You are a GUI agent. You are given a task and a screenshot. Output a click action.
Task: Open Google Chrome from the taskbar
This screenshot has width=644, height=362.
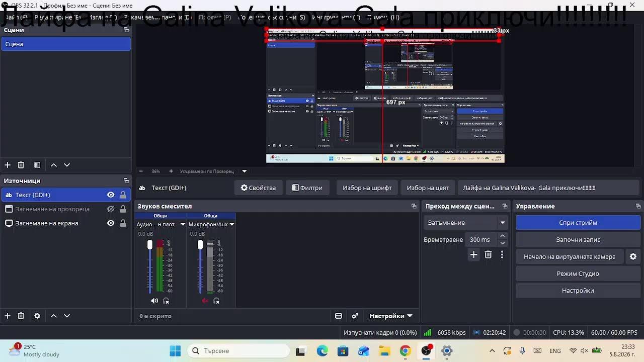coord(405,351)
